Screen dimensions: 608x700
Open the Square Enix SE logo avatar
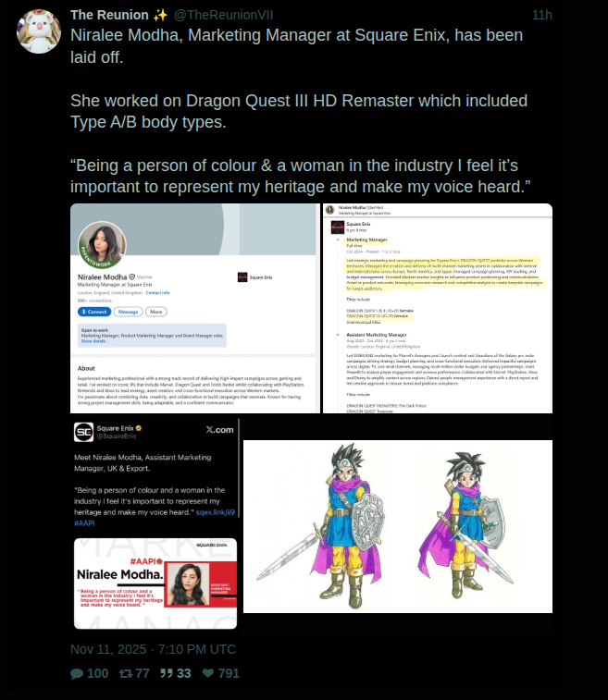coord(83,432)
